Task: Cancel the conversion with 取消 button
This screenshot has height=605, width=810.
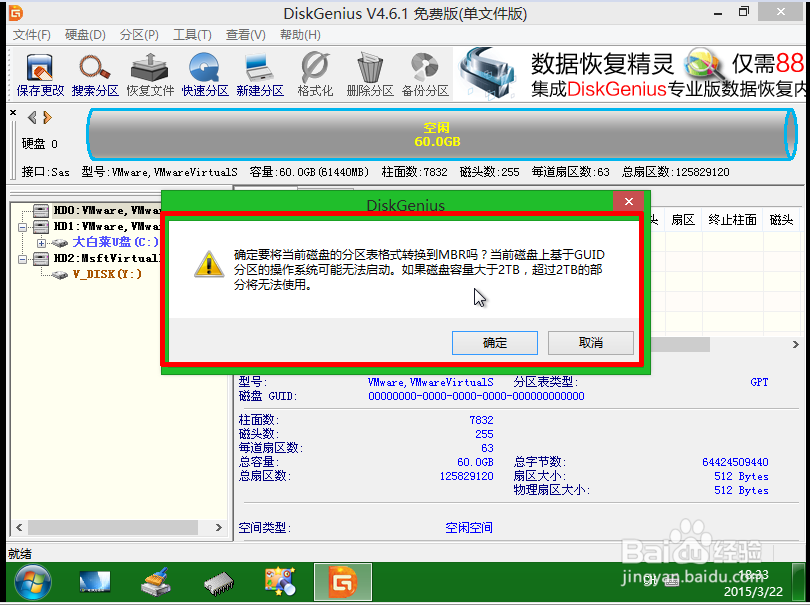Action: [590, 343]
